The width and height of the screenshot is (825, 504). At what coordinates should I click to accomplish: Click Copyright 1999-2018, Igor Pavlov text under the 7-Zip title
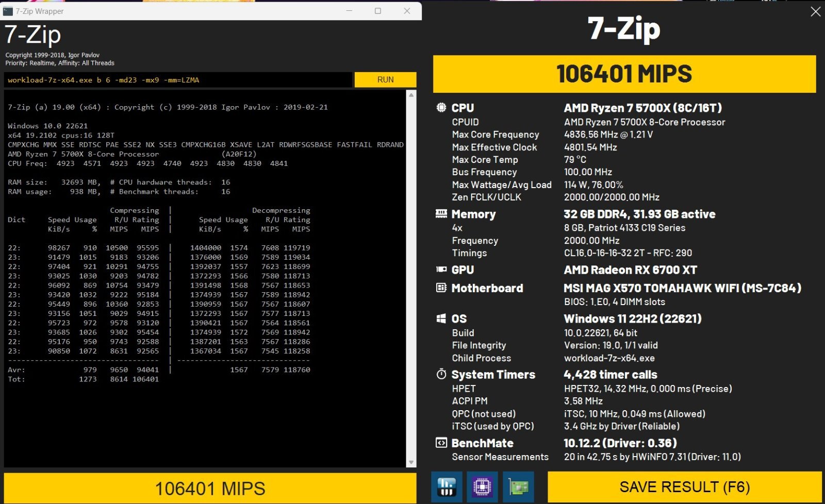52,55
